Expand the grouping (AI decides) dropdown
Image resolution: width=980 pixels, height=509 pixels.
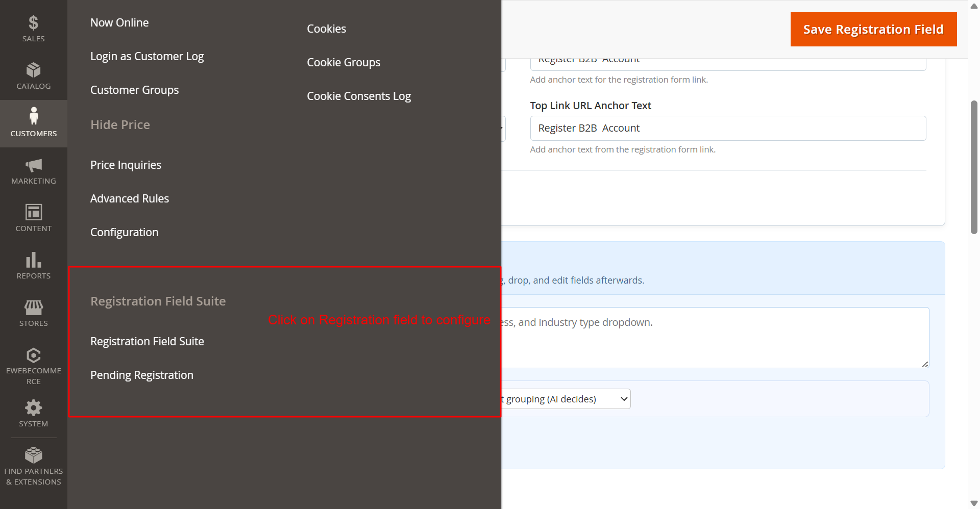click(x=566, y=399)
